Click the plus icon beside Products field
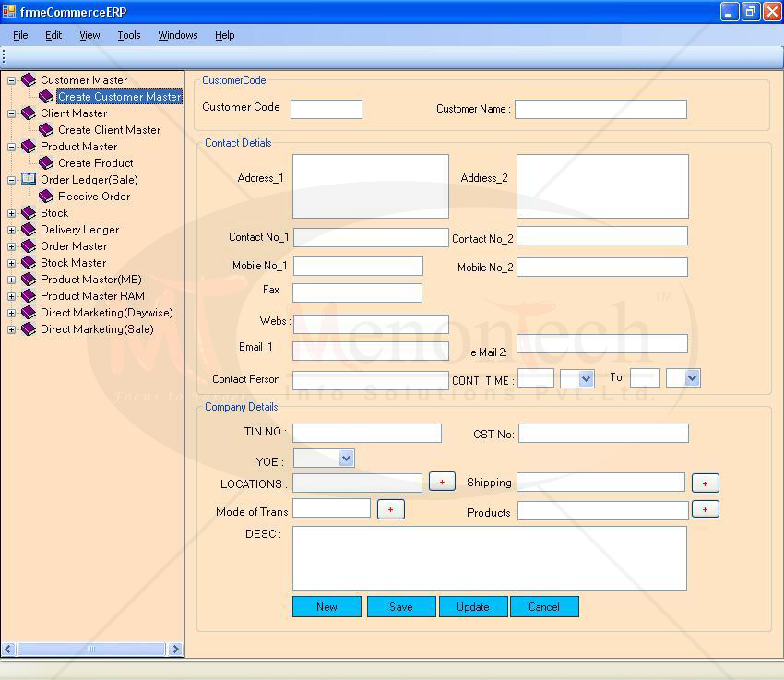Image resolution: width=784 pixels, height=680 pixels. [x=705, y=509]
